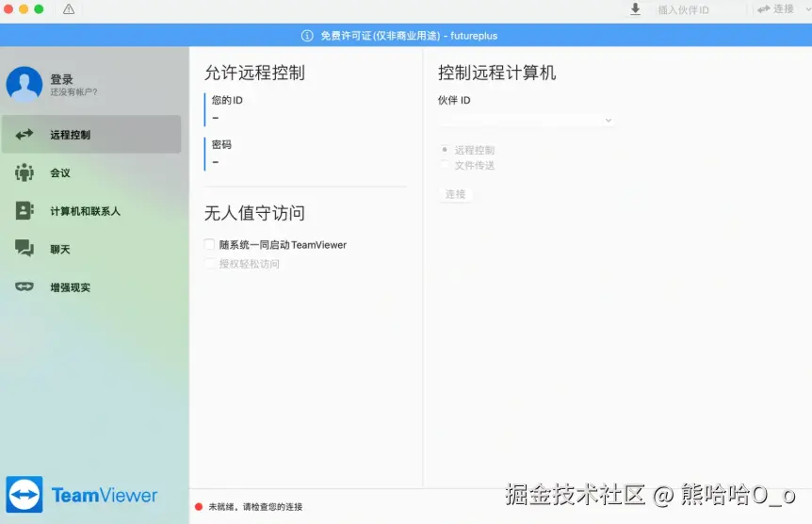Screen dimensions: 812x524
Task: Click the TeamViewer logo icon
Action: [24, 495]
